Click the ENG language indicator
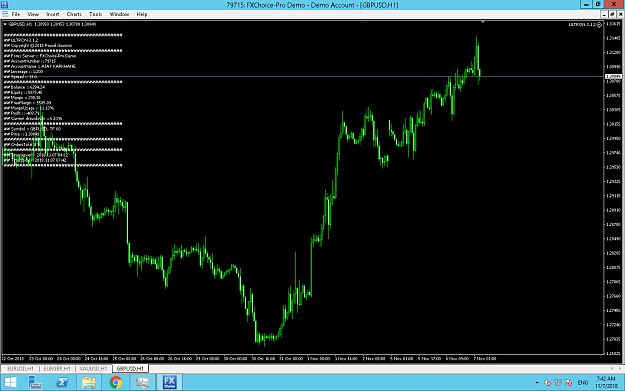This screenshot has height=391, width=625. click(x=583, y=383)
